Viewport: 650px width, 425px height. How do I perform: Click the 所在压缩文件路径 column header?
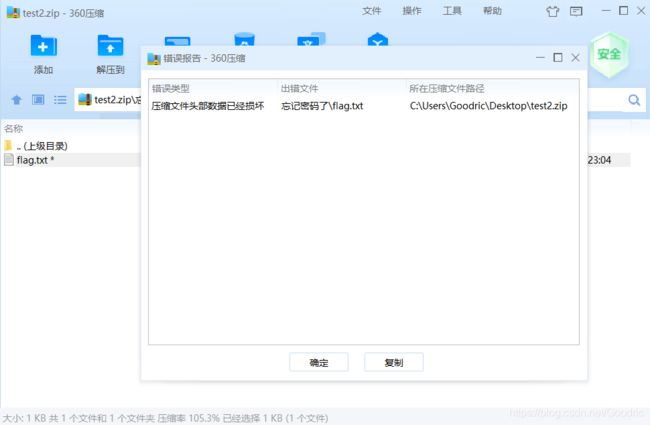(447, 88)
